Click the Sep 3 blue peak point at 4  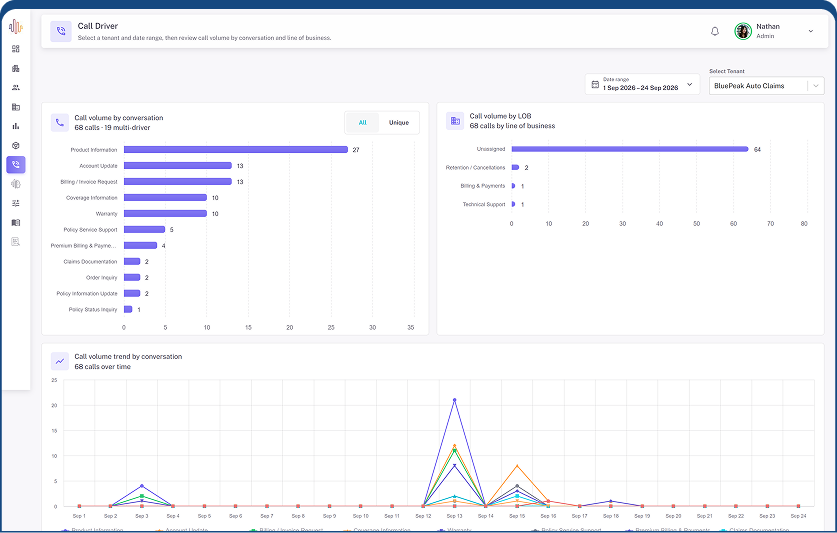click(x=141, y=486)
